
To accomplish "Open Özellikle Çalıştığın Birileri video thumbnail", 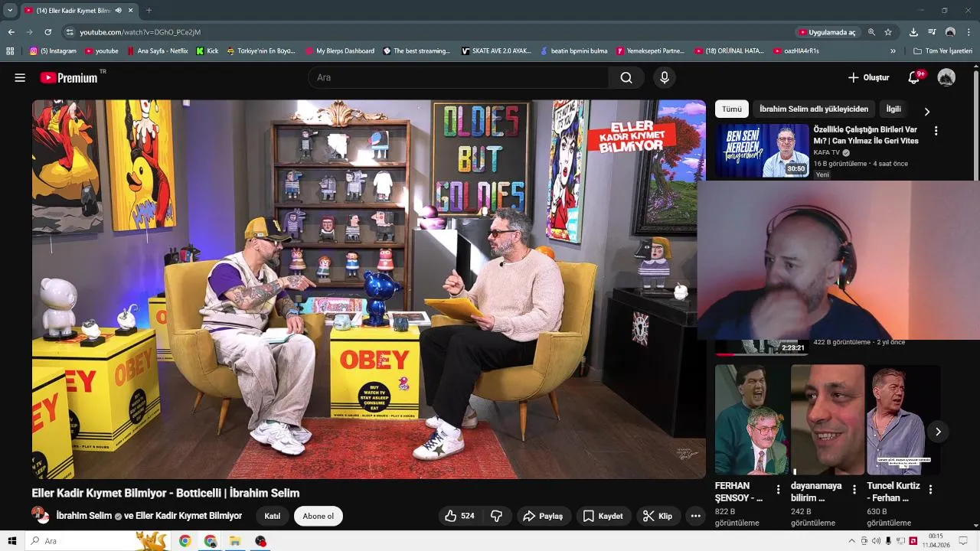I will coord(762,150).
